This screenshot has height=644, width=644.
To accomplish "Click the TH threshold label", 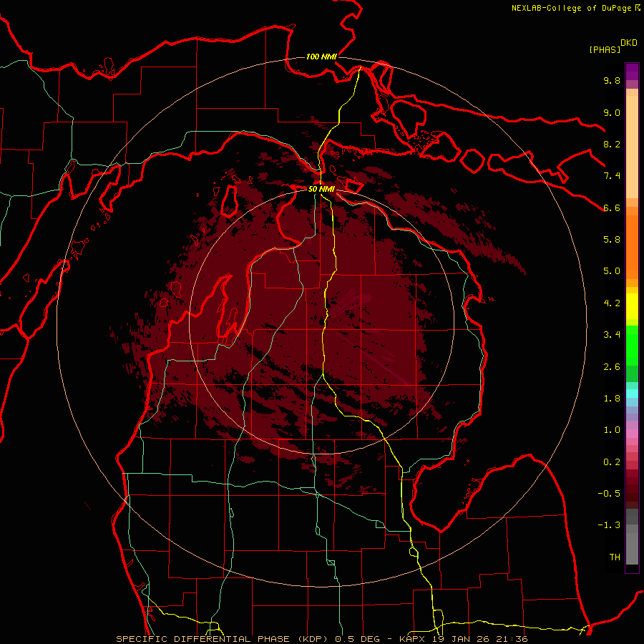I will [x=615, y=557].
